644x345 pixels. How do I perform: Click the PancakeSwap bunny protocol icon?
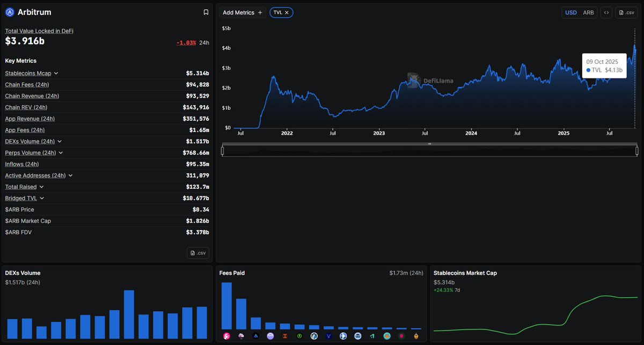click(x=387, y=336)
